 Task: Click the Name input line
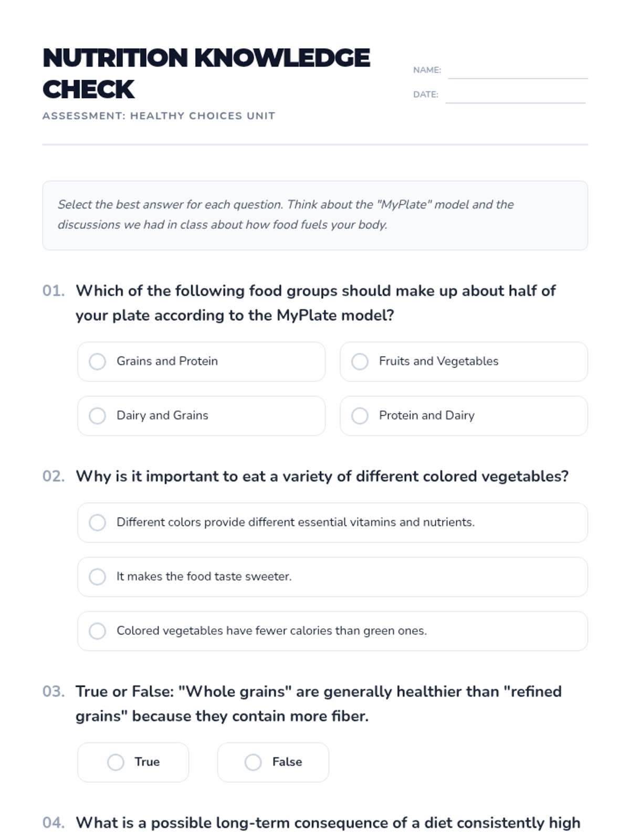pos(518,71)
